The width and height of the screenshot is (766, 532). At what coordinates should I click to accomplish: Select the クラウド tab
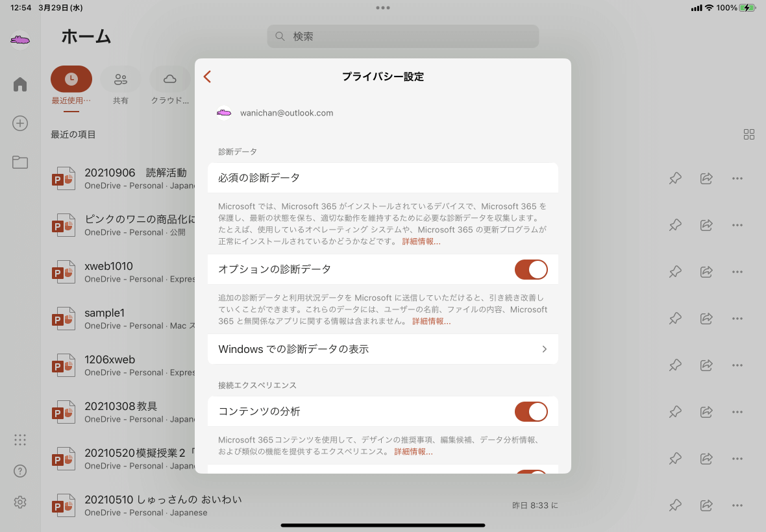coord(169,86)
